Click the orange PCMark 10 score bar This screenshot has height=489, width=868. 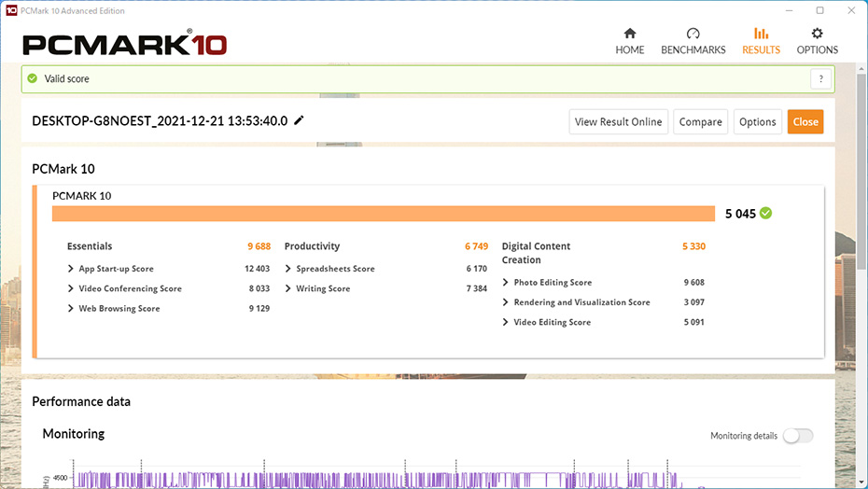pos(384,214)
